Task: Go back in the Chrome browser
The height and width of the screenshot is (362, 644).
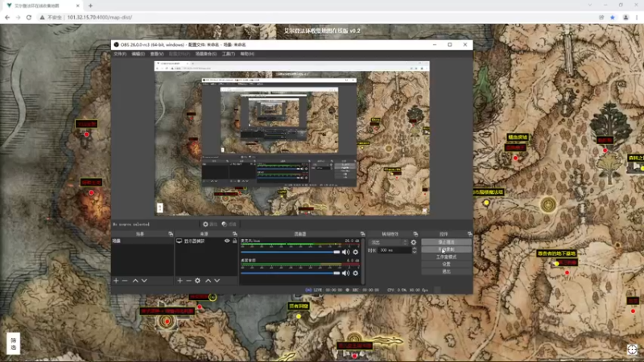Action: click(x=7, y=17)
